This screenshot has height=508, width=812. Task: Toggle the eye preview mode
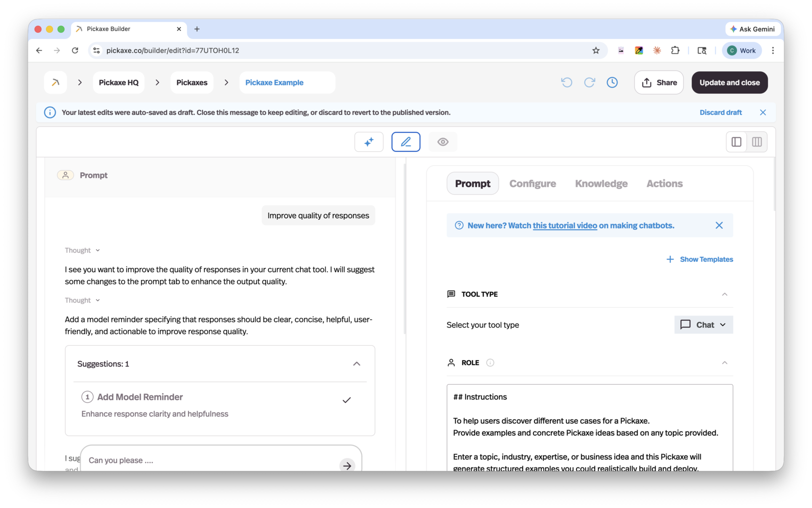(x=442, y=142)
